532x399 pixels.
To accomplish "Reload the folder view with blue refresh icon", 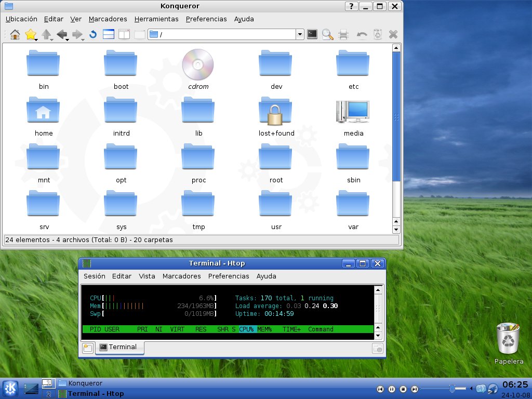I will click(93, 34).
